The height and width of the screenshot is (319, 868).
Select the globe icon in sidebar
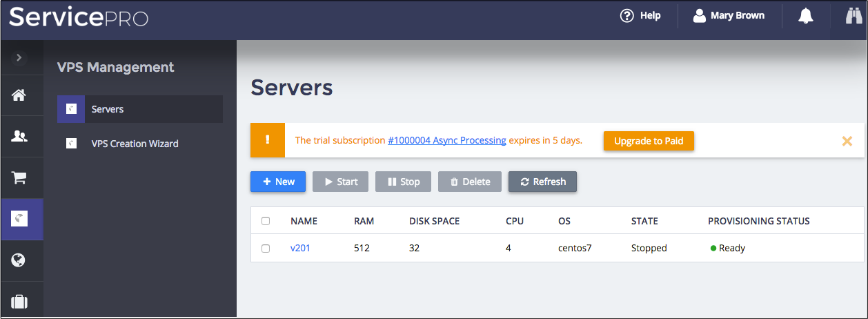(x=19, y=260)
